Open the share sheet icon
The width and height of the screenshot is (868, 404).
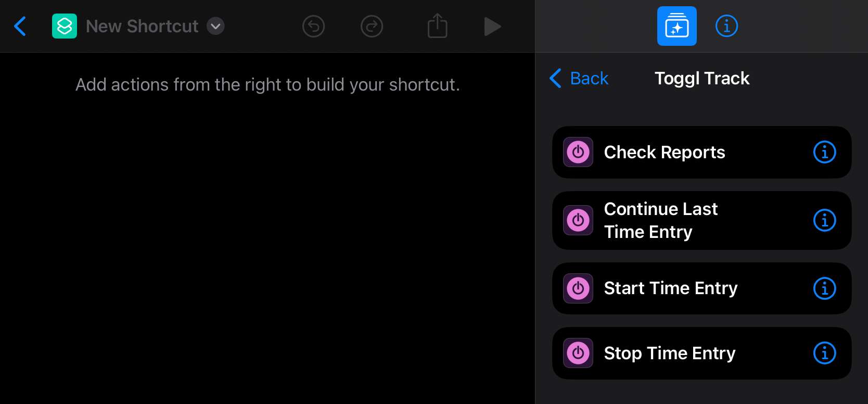coord(438,26)
